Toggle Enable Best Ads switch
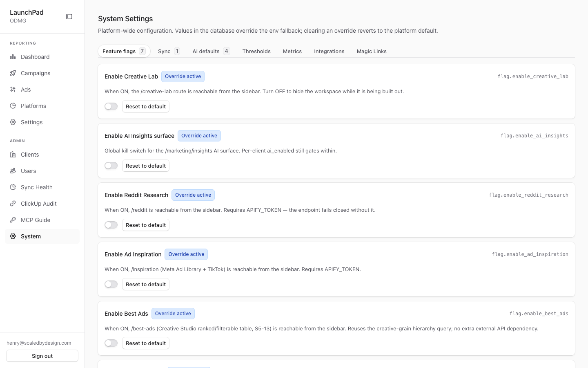Viewport: 588px width, 368px height. 111,343
